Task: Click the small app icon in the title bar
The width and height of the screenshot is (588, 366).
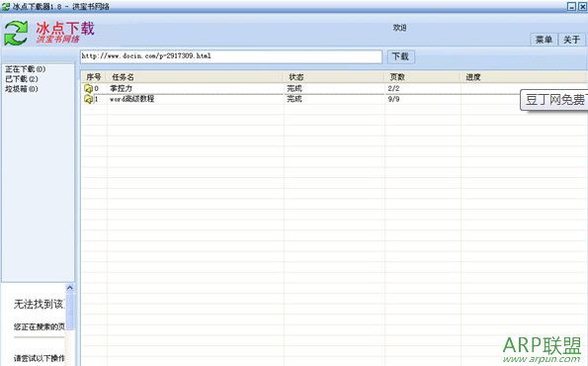Action: 6,6
